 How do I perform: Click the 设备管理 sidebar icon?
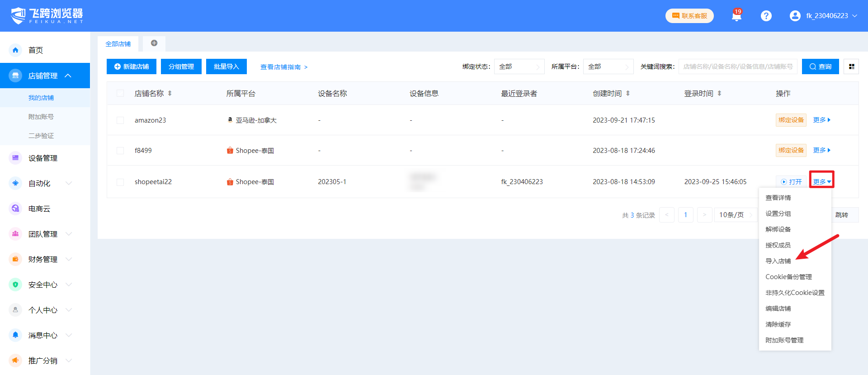click(15, 158)
